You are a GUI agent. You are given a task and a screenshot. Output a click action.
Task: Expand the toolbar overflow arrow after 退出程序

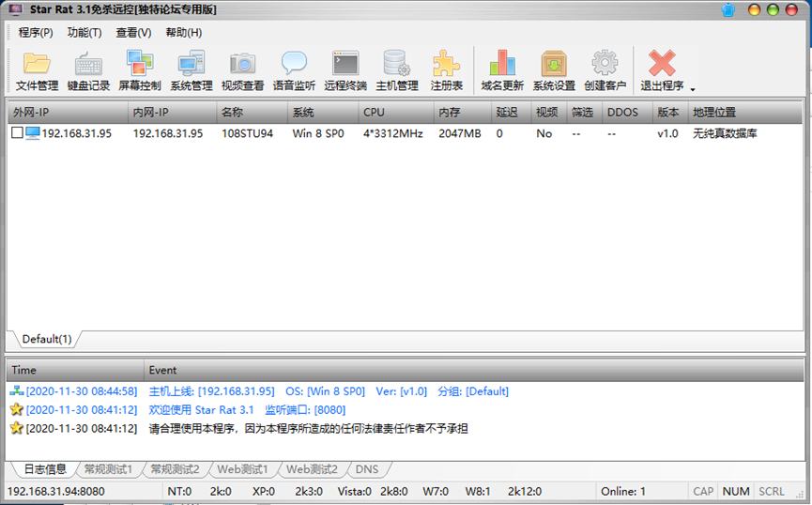coord(693,89)
